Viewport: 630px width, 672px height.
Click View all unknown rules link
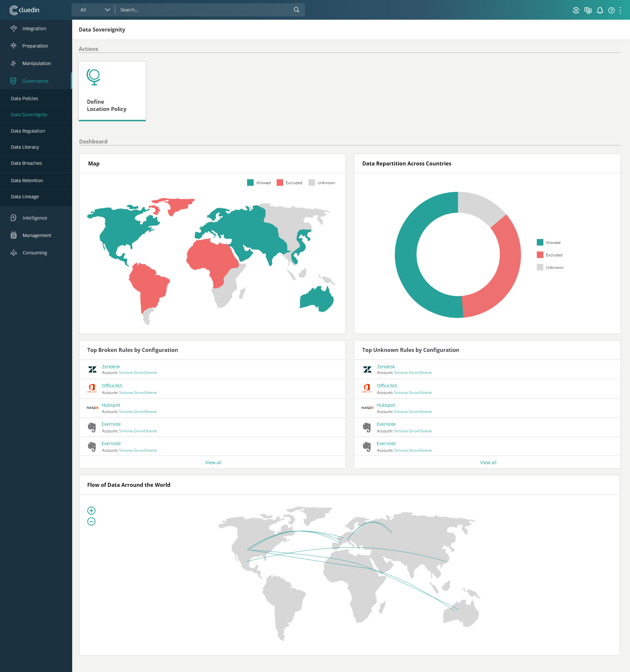(488, 462)
